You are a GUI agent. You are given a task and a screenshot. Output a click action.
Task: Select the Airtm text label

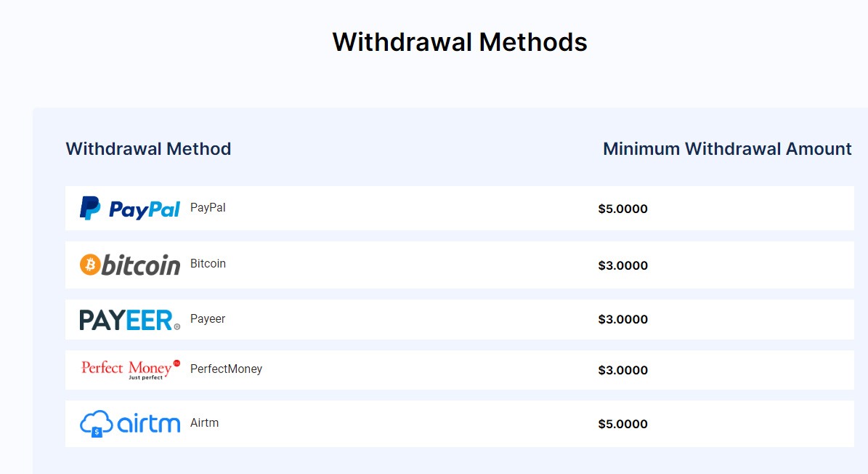(204, 423)
